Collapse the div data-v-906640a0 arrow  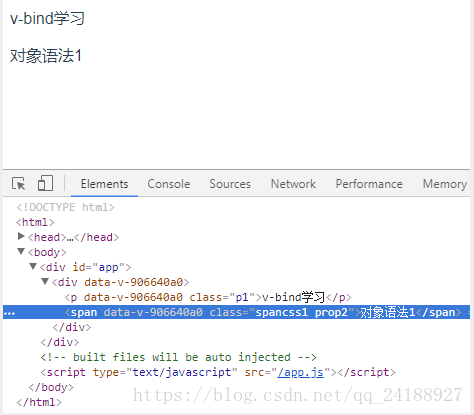point(45,281)
